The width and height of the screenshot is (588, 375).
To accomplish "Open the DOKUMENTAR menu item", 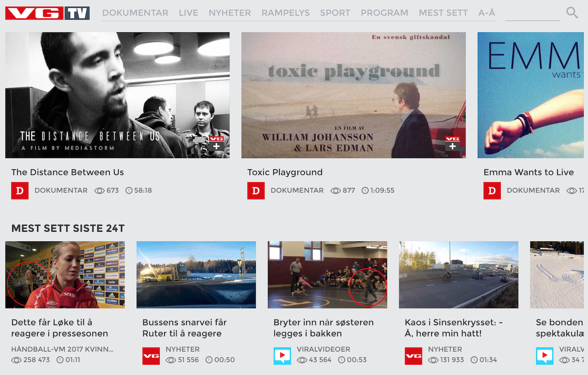I will pos(135,13).
